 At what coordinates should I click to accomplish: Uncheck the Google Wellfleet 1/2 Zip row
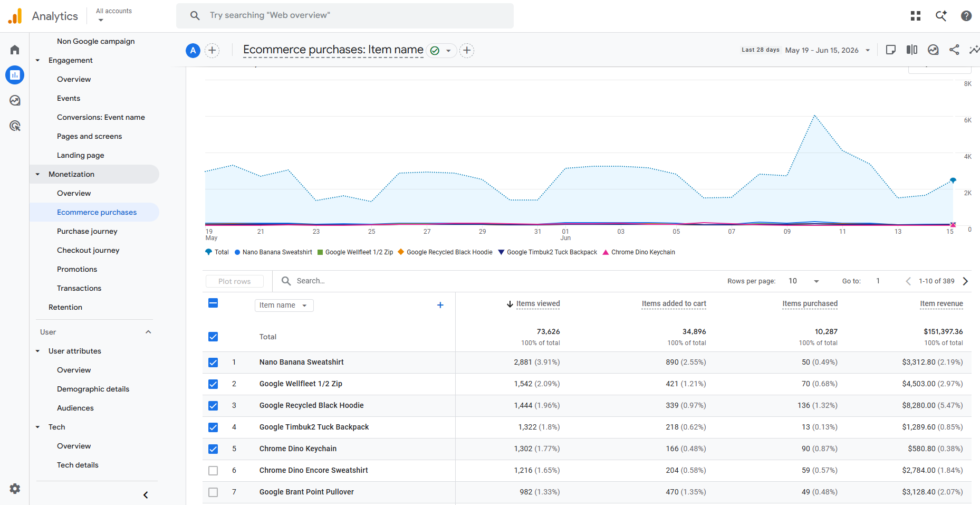(213, 384)
